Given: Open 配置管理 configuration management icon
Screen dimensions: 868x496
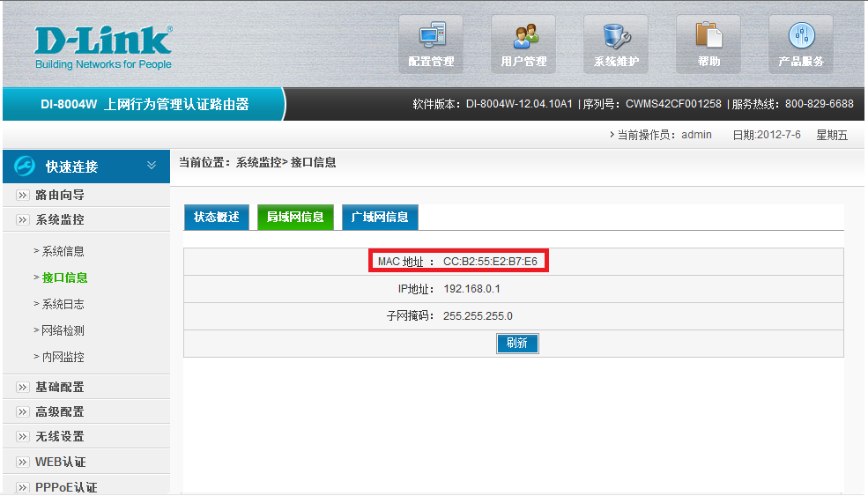Looking at the screenshot, I should point(431,44).
